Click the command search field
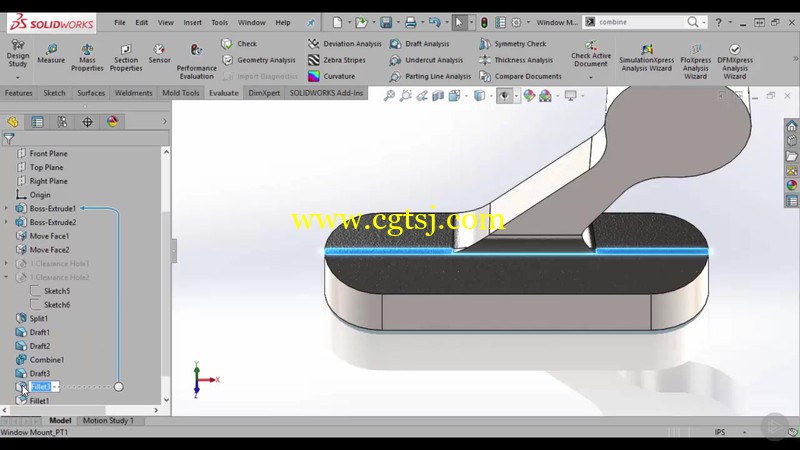 (x=641, y=22)
